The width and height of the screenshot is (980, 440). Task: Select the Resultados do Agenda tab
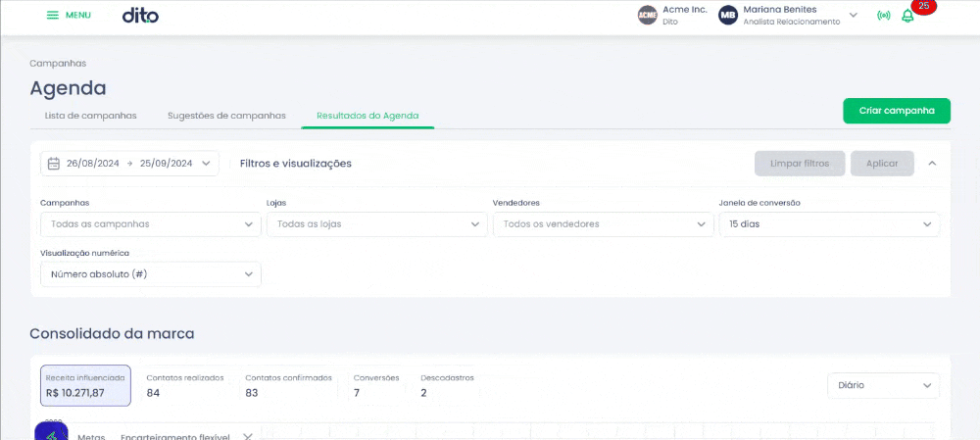pos(367,116)
